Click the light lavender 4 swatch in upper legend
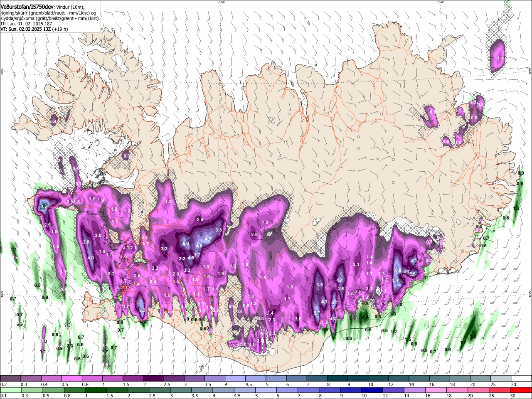The height and width of the screenshot is (399, 532). pos(235,378)
